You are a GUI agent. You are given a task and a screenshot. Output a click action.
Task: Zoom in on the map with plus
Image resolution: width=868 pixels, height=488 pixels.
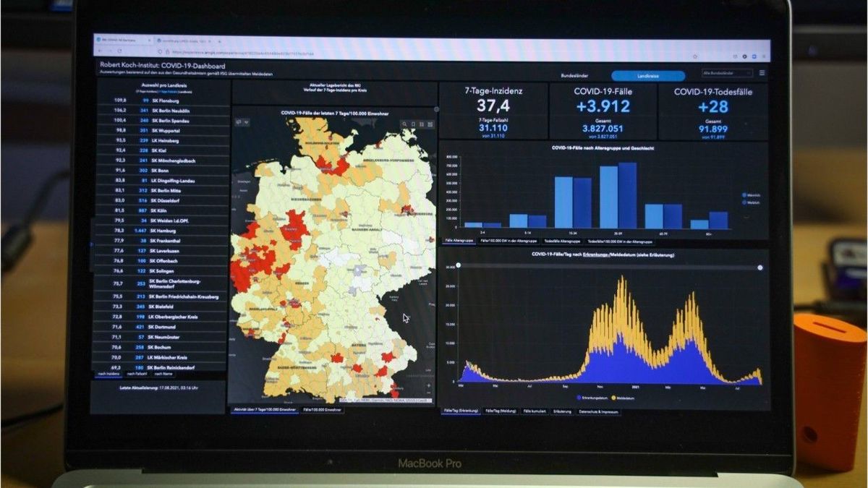[428, 385]
